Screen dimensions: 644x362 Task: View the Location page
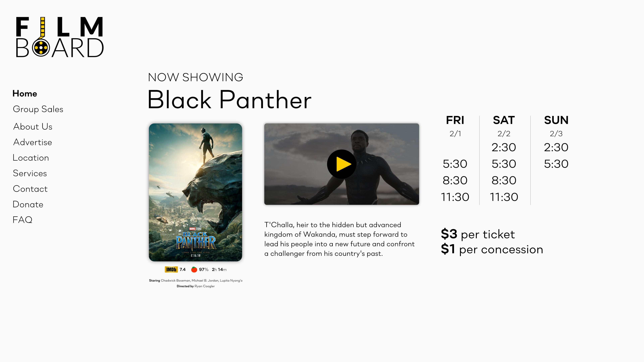(31, 158)
